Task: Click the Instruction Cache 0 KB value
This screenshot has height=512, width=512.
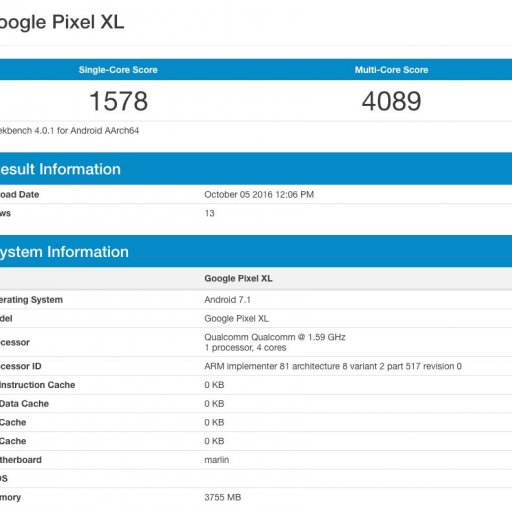Action: coord(214,385)
